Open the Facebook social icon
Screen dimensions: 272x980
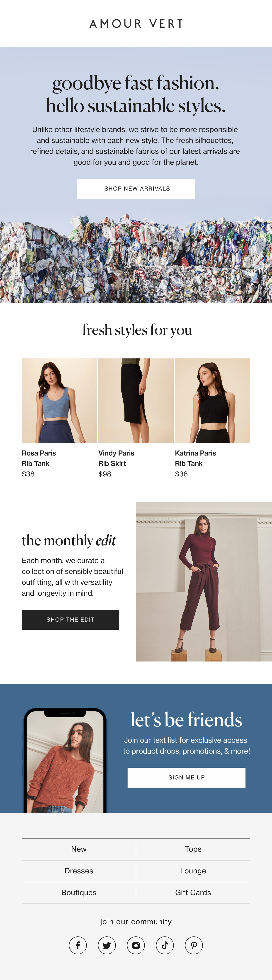point(78,945)
